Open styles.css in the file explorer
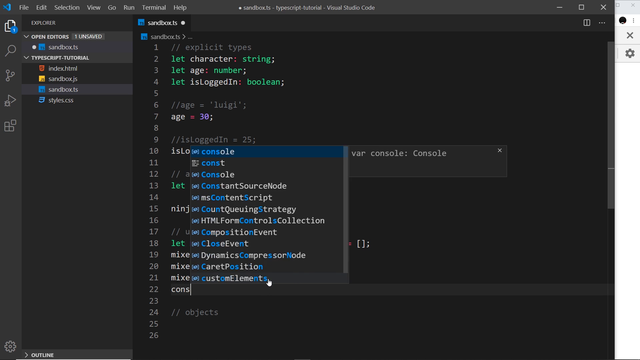The height and width of the screenshot is (360, 640). coord(60,100)
